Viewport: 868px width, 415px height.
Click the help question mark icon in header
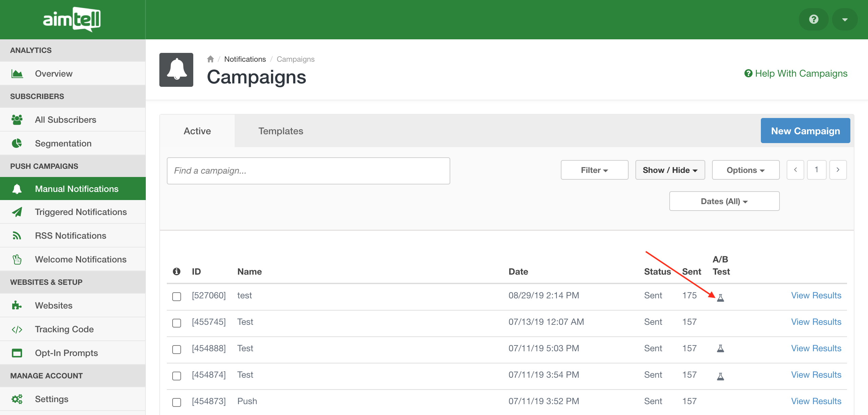[813, 19]
